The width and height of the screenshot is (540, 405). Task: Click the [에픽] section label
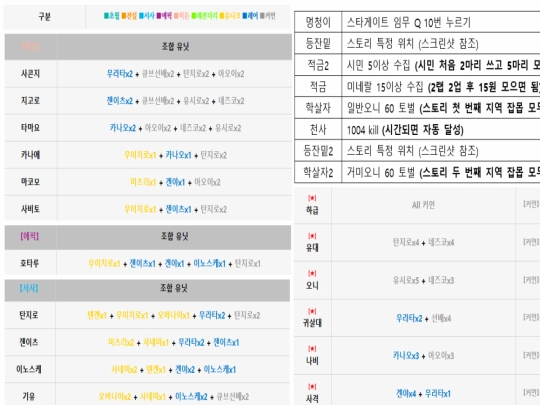30,236
